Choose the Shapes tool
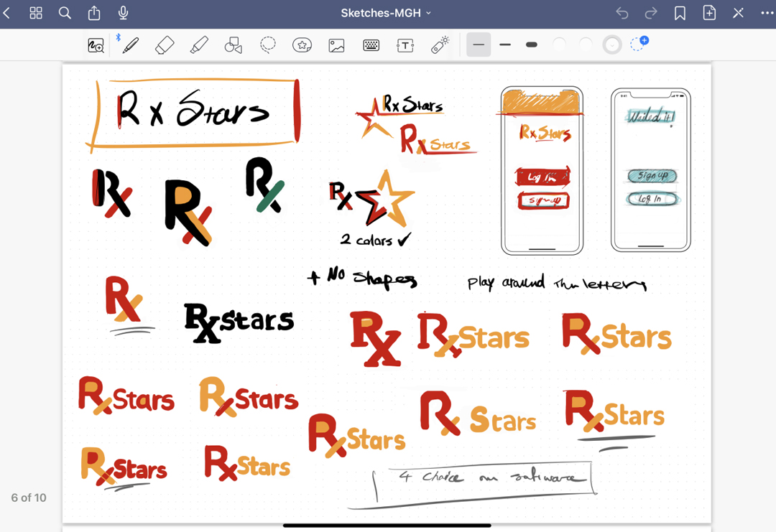The height and width of the screenshot is (532, 776). 233,45
